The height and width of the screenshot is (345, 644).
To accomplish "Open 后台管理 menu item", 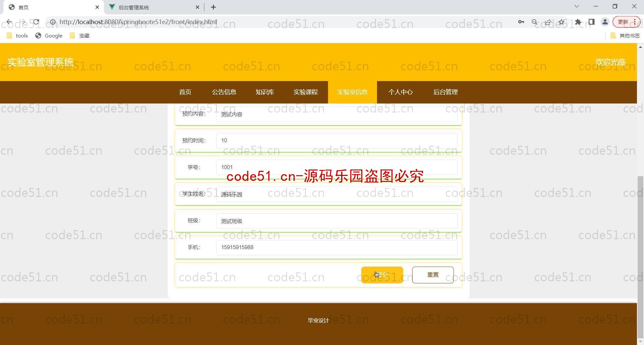I will [x=445, y=92].
